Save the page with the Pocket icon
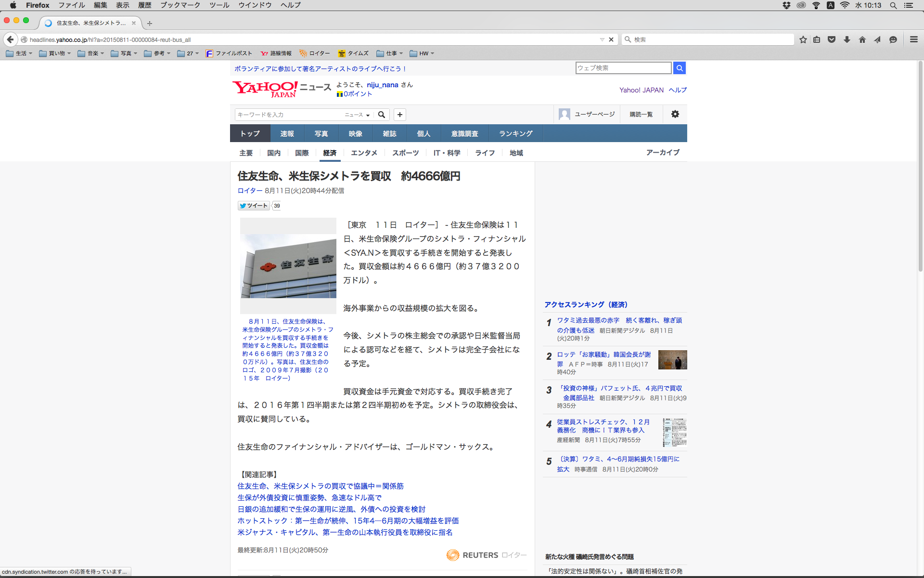This screenshot has height=578, width=924. (832, 39)
